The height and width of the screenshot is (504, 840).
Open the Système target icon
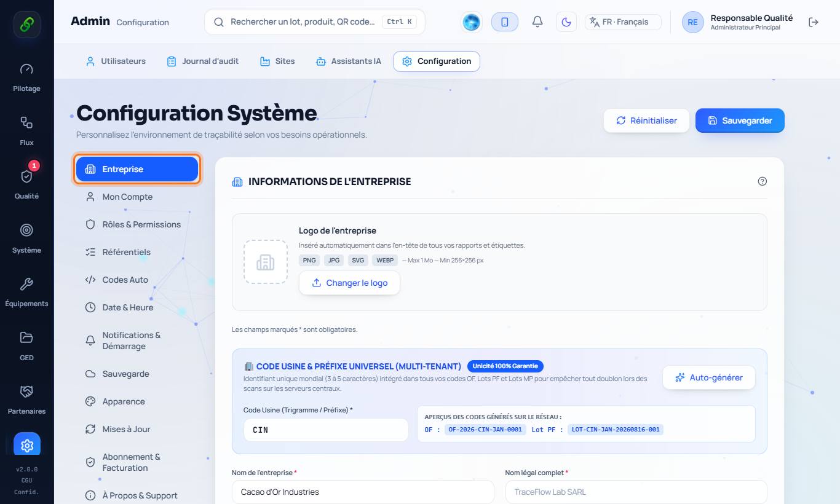point(26,230)
